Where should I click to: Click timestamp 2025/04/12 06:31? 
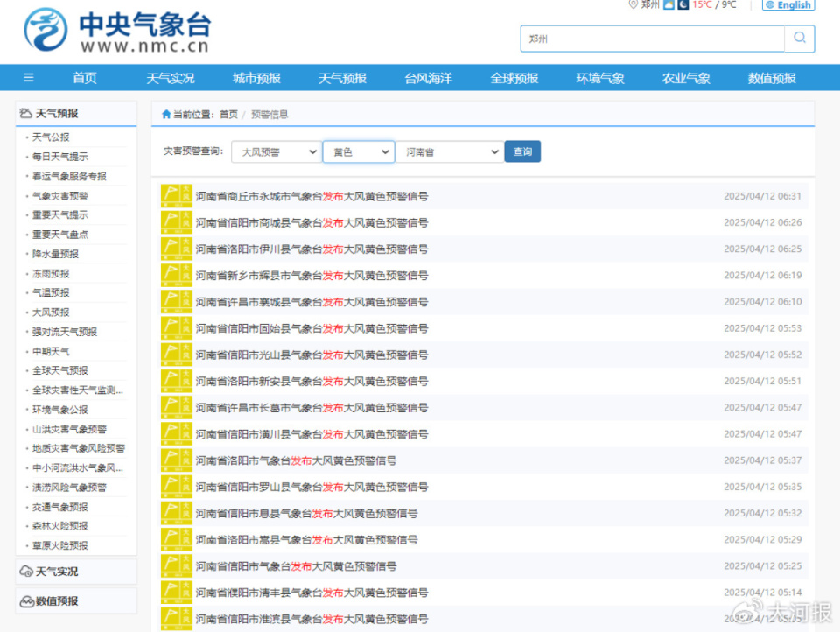(763, 196)
